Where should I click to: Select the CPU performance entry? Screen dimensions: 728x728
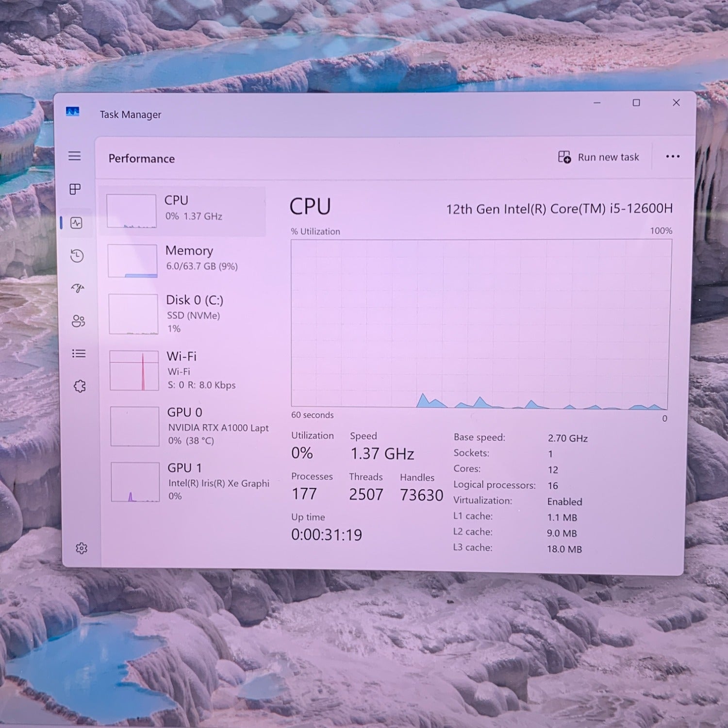point(184,211)
